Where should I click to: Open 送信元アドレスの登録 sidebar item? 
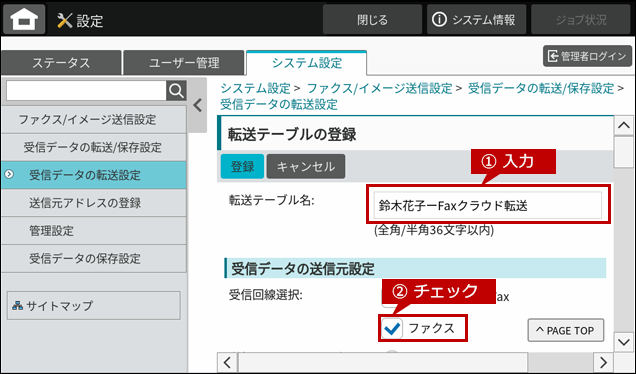94,202
